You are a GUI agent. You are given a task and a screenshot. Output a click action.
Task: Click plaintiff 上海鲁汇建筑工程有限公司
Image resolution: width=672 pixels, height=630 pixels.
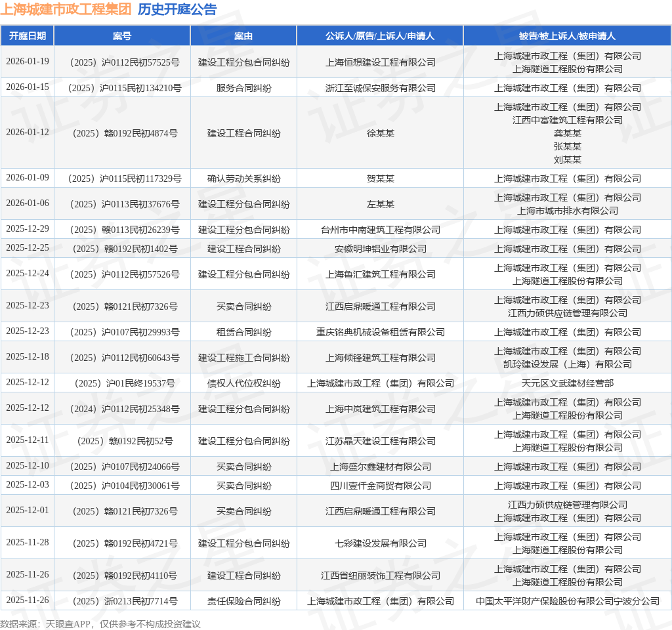[380, 275]
